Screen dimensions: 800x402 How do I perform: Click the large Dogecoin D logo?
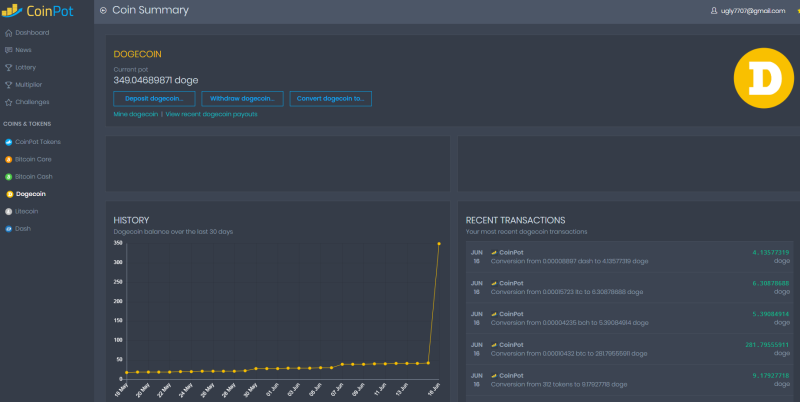(764, 78)
